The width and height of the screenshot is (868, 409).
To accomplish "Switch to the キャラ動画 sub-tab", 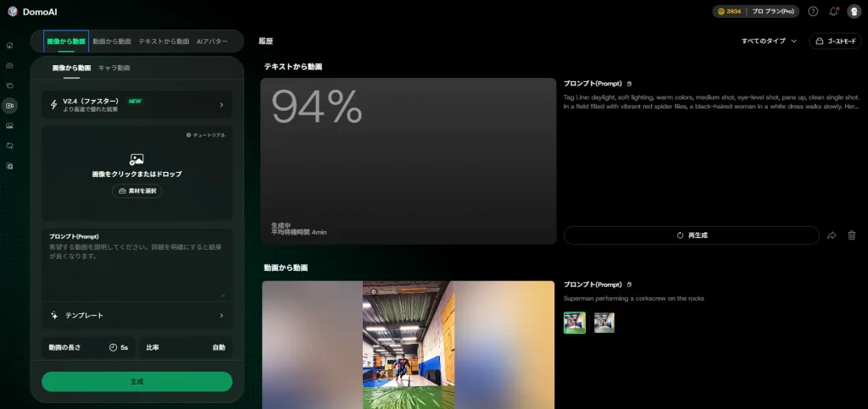I will point(114,67).
